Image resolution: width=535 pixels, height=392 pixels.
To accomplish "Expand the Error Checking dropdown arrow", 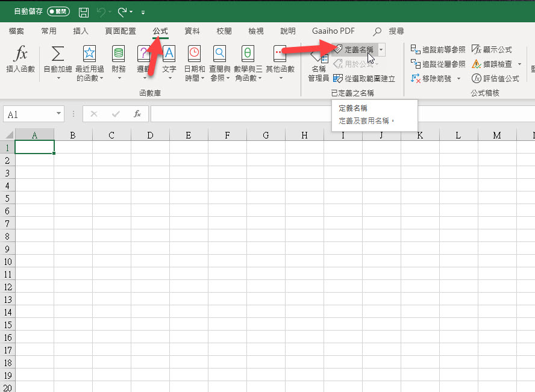I will click(519, 64).
